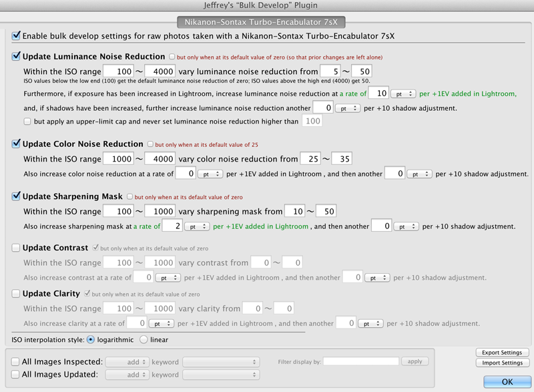This screenshot has width=534, height=392.
Task: Toggle Update Luminance Noise Reduction checkbox
Action: pyautogui.click(x=16, y=56)
